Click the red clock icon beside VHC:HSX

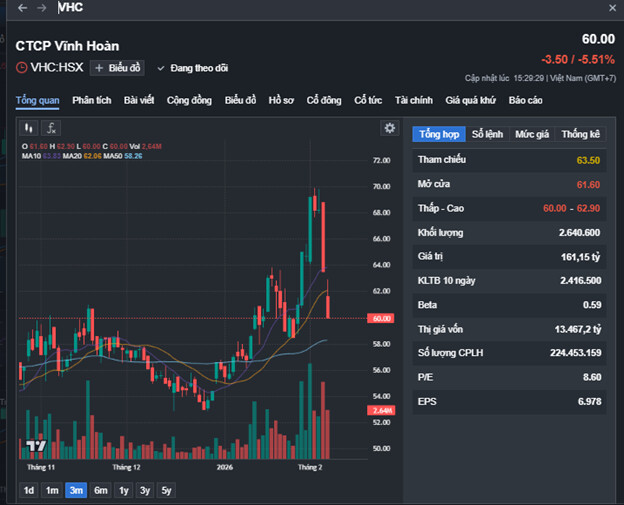click(x=21, y=68)
